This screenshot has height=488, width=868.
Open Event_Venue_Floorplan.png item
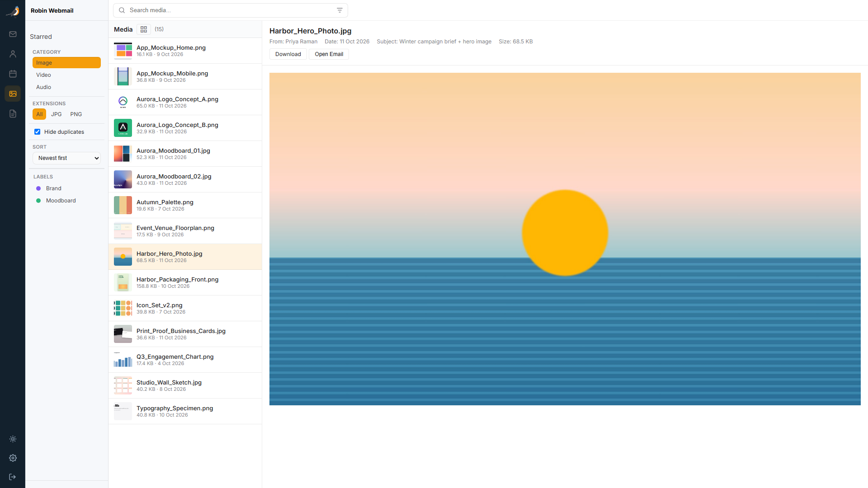tap(185, 231)
